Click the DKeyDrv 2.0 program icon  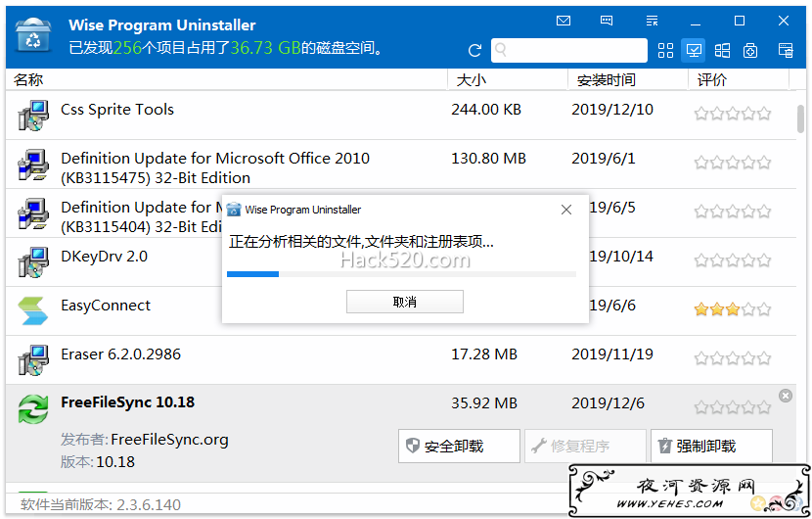(33, 262)
